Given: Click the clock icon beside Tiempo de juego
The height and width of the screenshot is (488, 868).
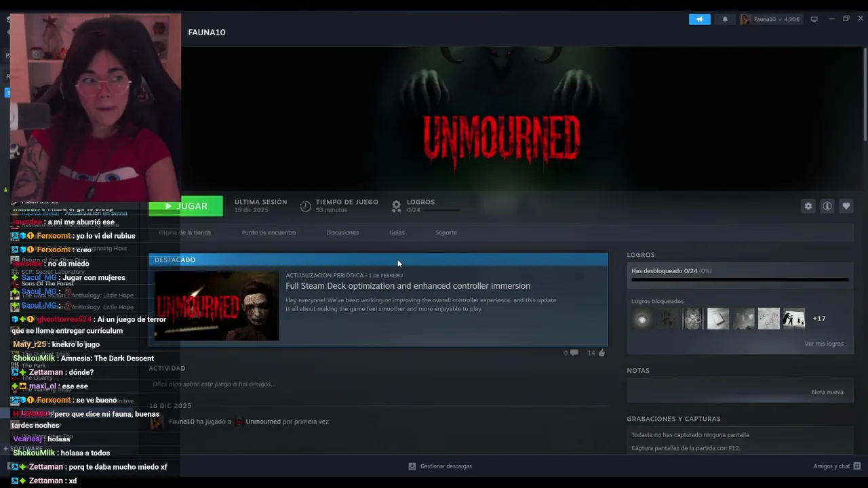Looking at the screenshot, I should pos(306,206).
